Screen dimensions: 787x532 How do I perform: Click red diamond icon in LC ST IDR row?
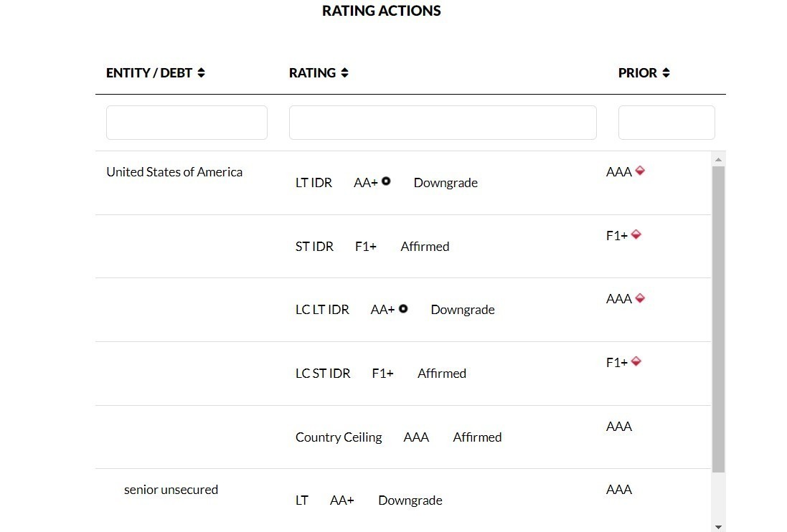(636, 361)
